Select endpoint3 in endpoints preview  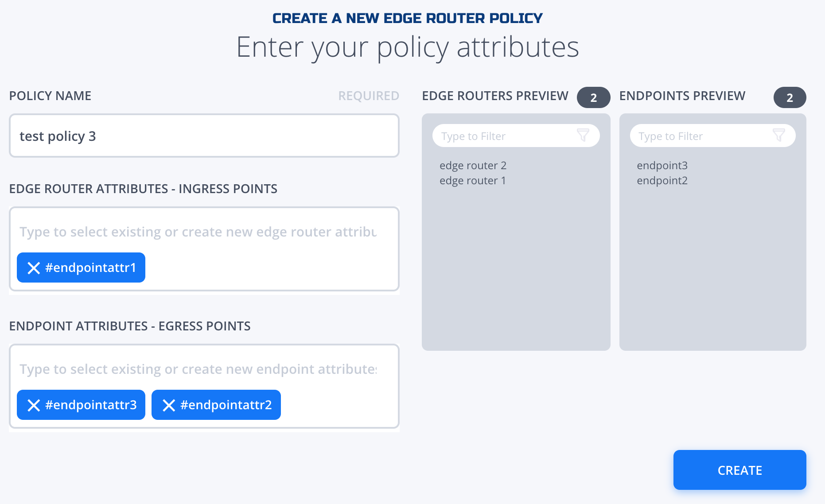662,165
